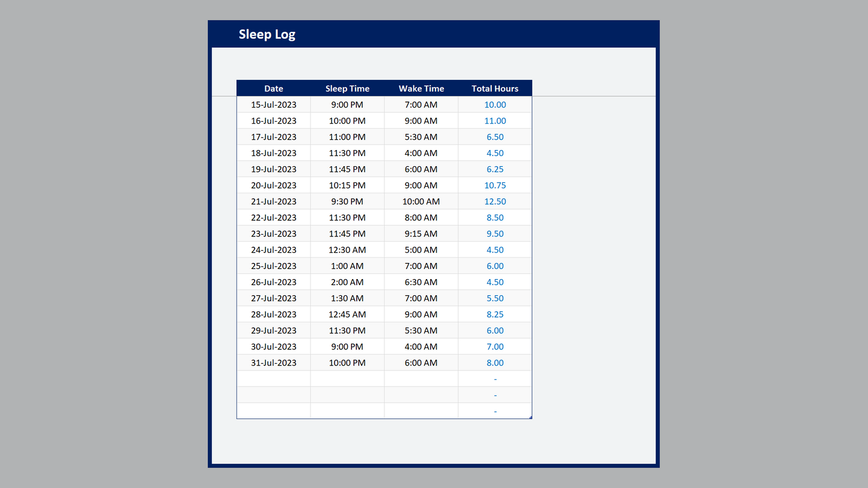The height and width of the screenshot is (488, 868).
Task: Select total hours value 7.00
Action: point(495,347)
